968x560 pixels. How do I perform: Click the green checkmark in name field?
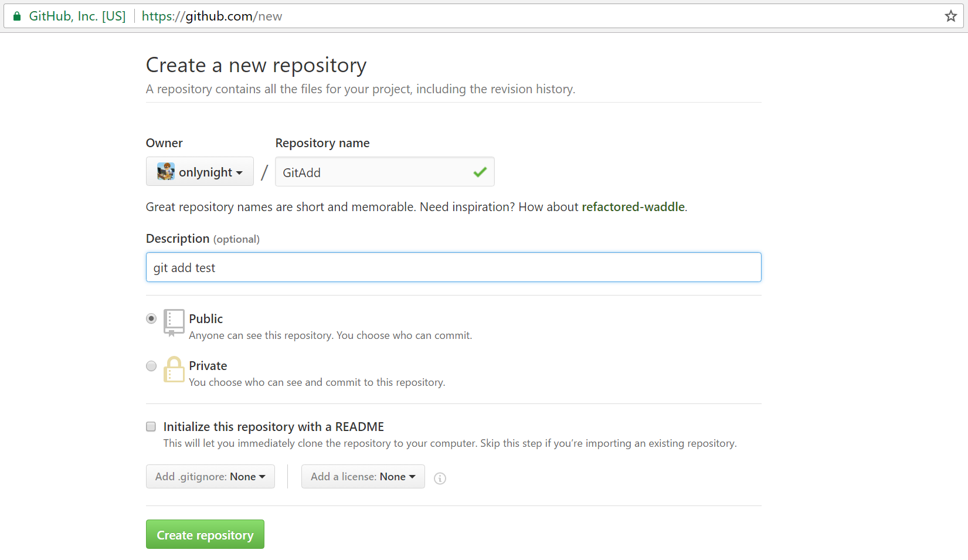(x=480, y=172)
